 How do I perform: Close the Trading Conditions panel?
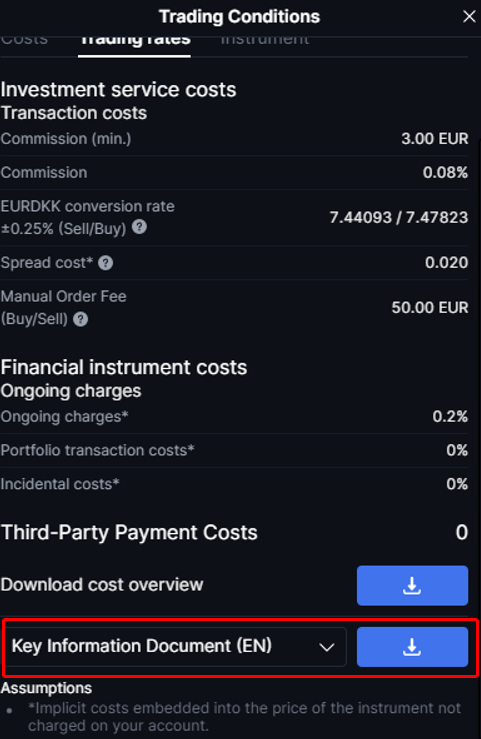(469, 16)
